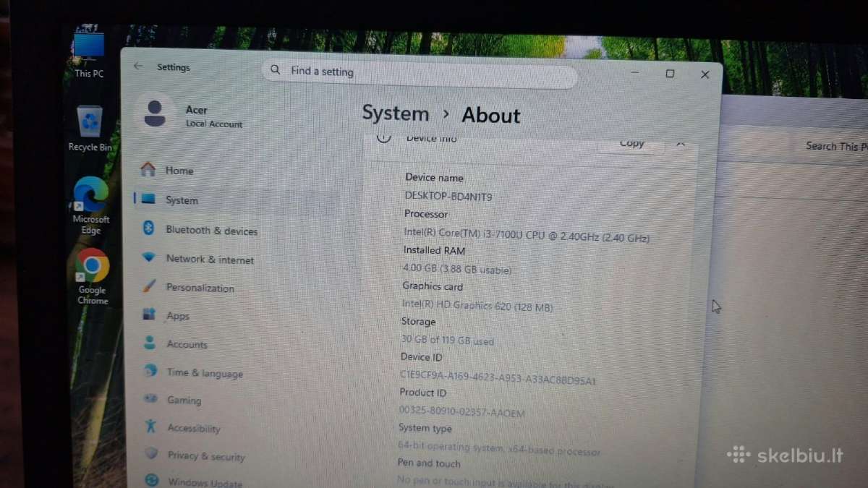Screen dimensions: 868x488
Task: Open Accessibility settings
Action: coord(194,428)
